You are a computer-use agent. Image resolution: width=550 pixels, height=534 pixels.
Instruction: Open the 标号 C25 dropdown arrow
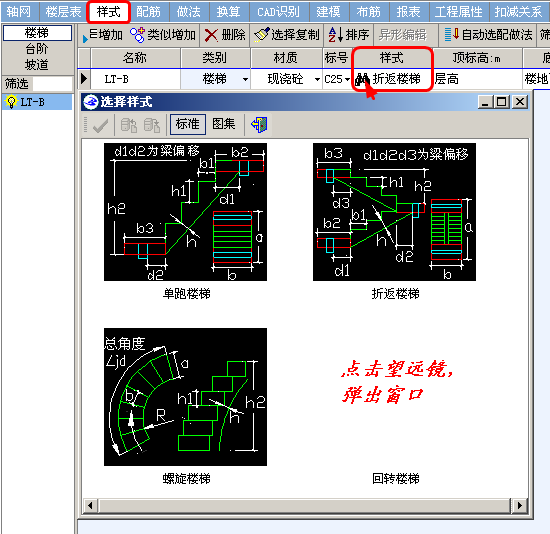pos(347,79)
